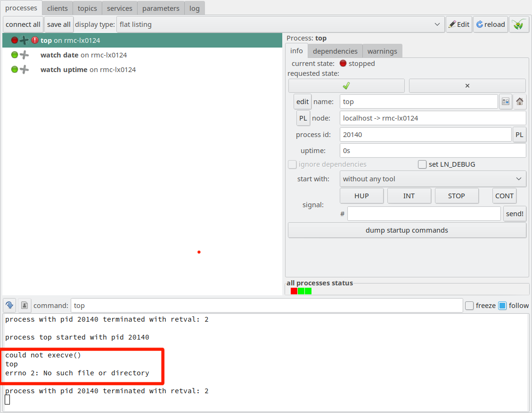This screenshot has height=413, width=532.
Task: Click dump startup commands button
Action: pos(407,230)
